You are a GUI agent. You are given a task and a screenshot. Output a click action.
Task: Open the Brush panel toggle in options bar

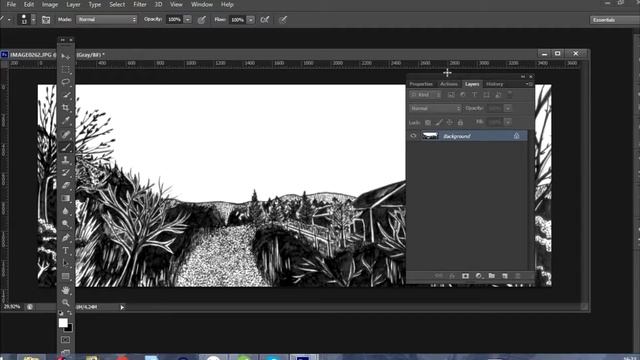(46, 20)
